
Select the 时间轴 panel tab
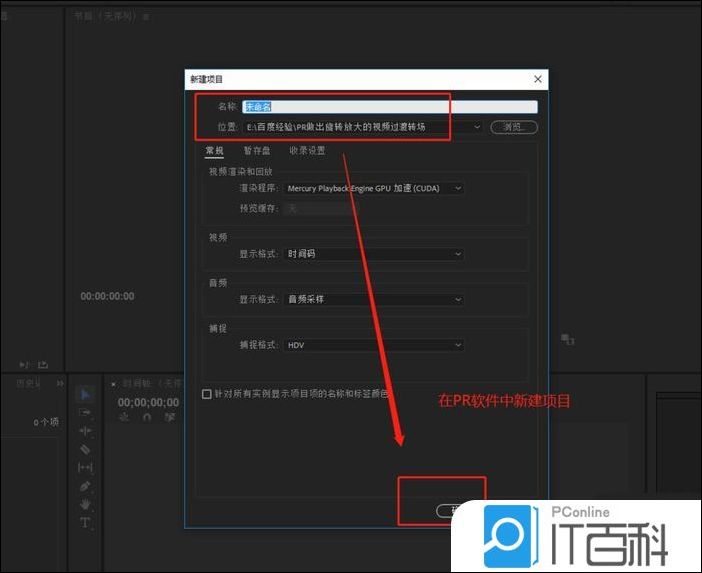coord(151,384)
